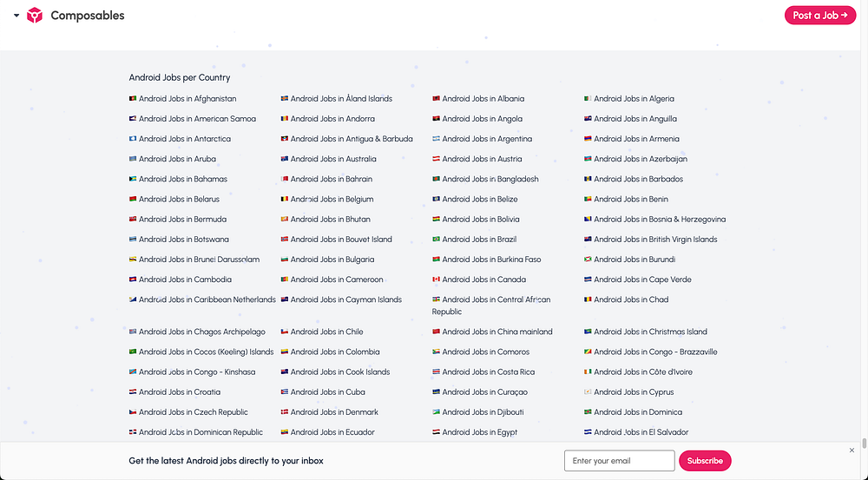Open Android Jobs in Antigua & Barbuda link
This screenshot has width=868, height=480.
(x=347, y=139)
